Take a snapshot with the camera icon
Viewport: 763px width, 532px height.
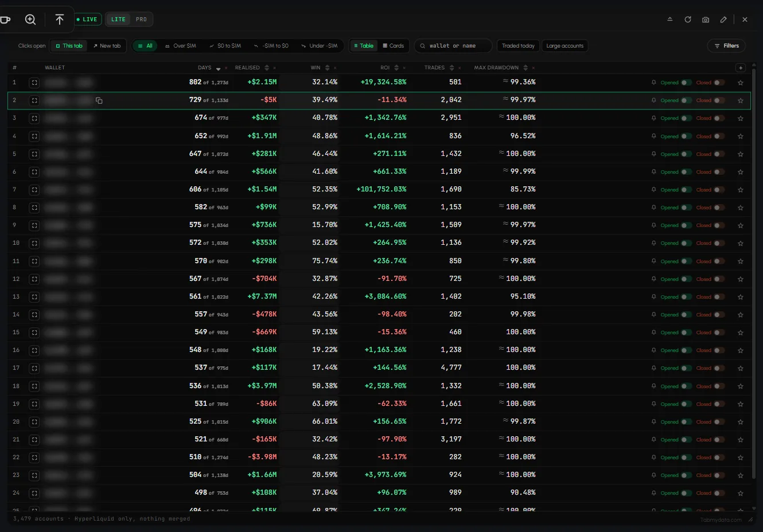point(706,19)
